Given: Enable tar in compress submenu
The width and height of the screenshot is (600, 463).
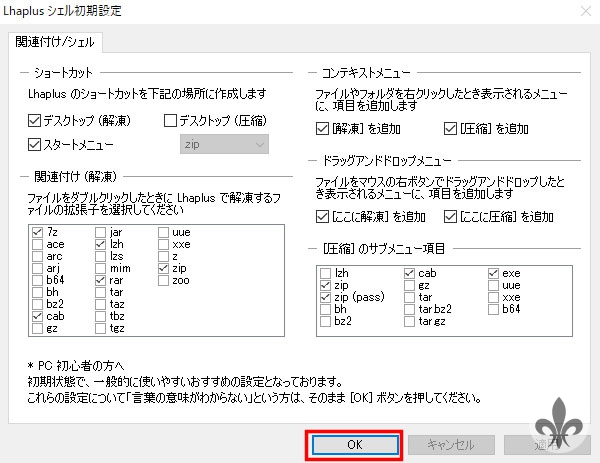Looking at the screenshot, I should click(x=409, y=297).
